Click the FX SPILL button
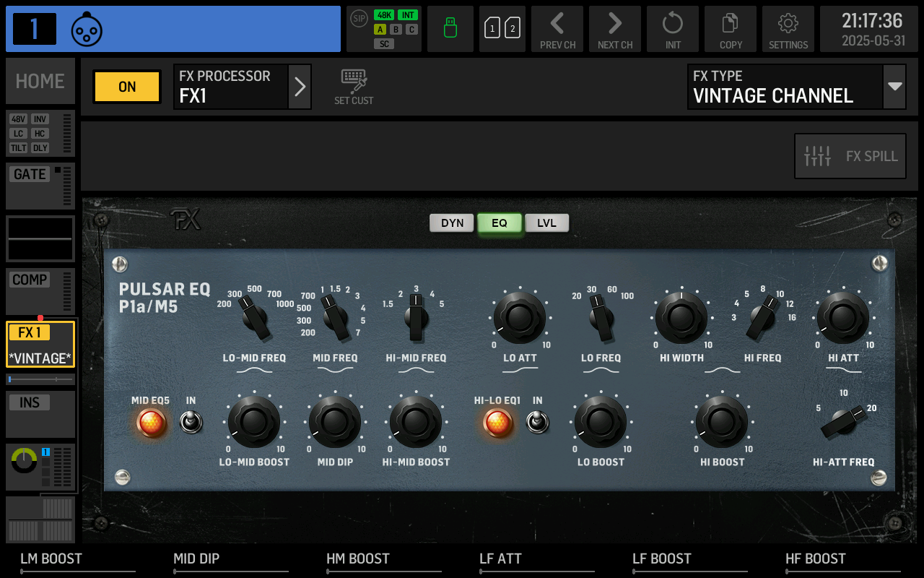The height and width of the screenshot is (578, 924). click(x=850, y=156)
